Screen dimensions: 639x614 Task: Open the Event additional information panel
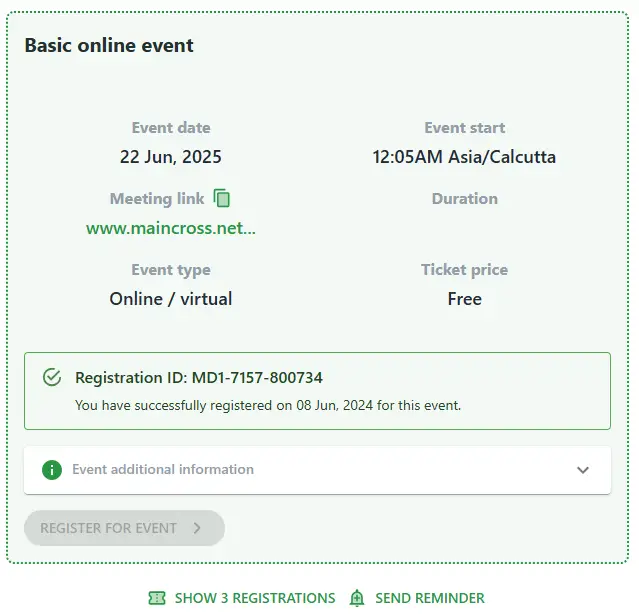tap(317, 470)
